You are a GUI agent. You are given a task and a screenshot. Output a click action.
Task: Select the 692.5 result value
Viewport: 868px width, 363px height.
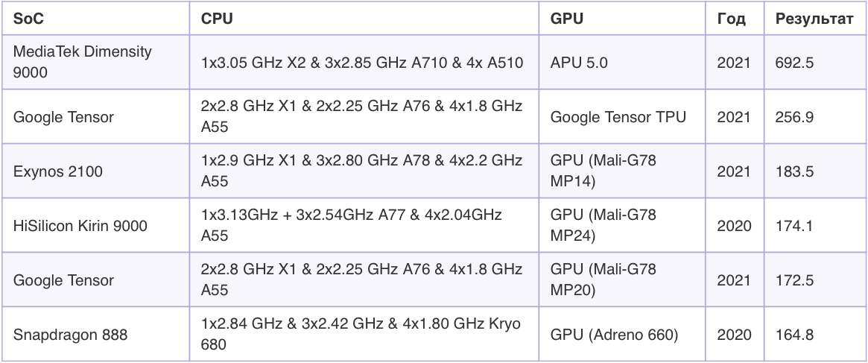point(794,63)
